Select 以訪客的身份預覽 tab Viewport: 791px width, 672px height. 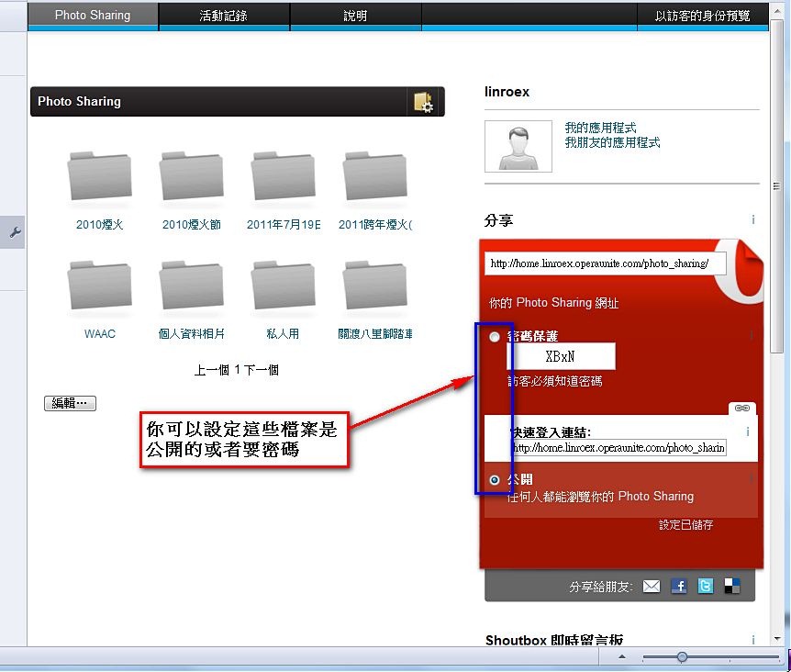point(702,16)
